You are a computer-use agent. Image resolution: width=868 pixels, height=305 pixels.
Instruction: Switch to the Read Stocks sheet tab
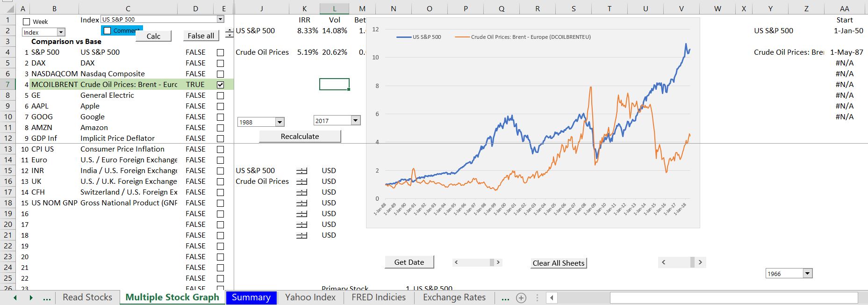[87, 298]
